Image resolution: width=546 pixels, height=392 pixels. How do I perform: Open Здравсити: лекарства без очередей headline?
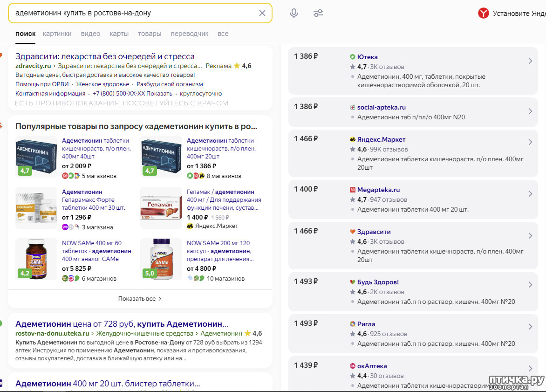(105, 56)
